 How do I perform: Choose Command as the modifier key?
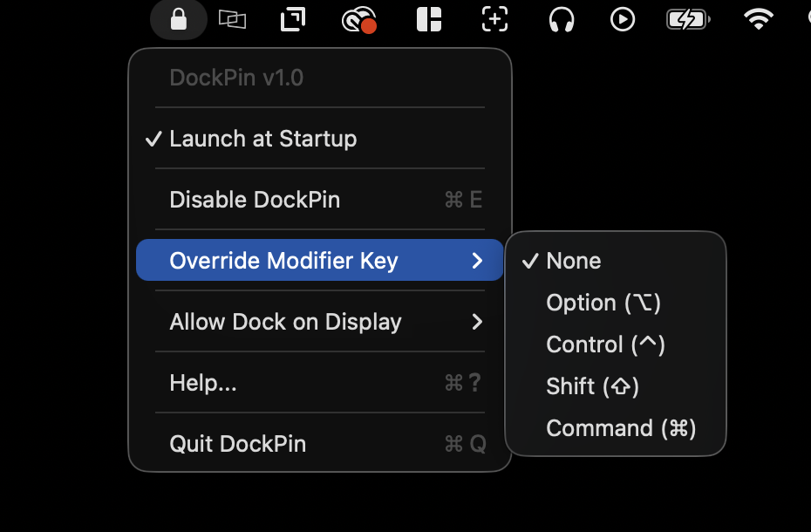coord(621,427)
